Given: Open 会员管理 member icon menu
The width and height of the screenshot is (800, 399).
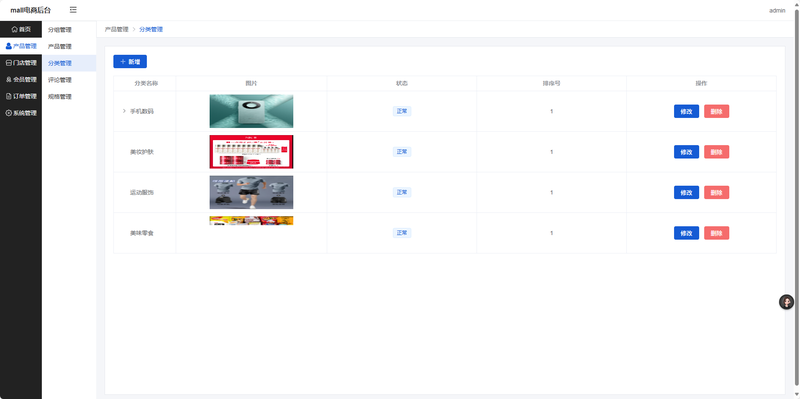Looking at the screenshot, I should [21, 80].
